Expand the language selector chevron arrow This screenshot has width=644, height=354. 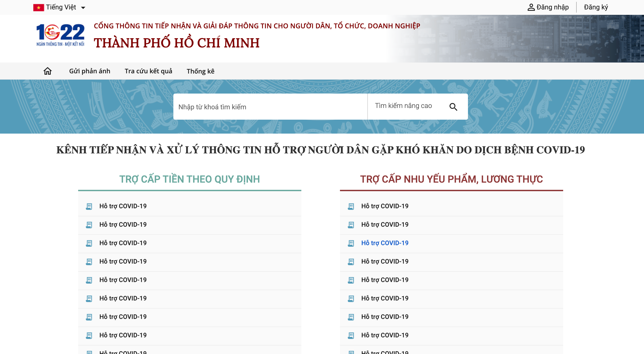(83, 7)
